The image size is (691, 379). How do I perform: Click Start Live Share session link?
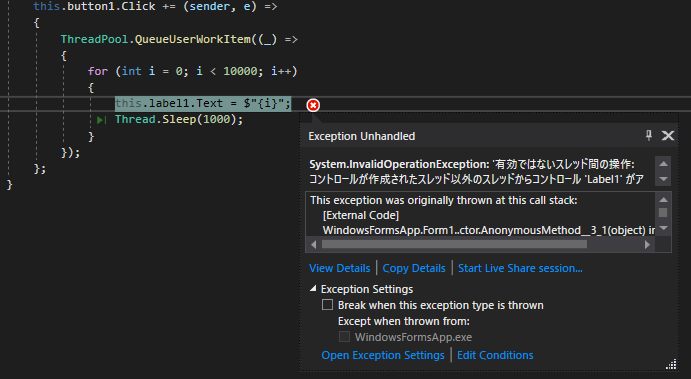pyautogui.click(x=520, y=268)
